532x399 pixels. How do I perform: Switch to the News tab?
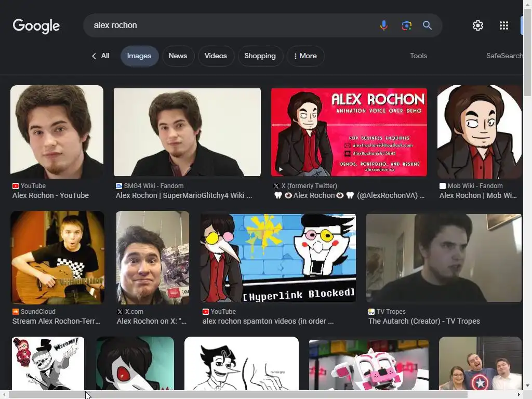coord(178,56)
